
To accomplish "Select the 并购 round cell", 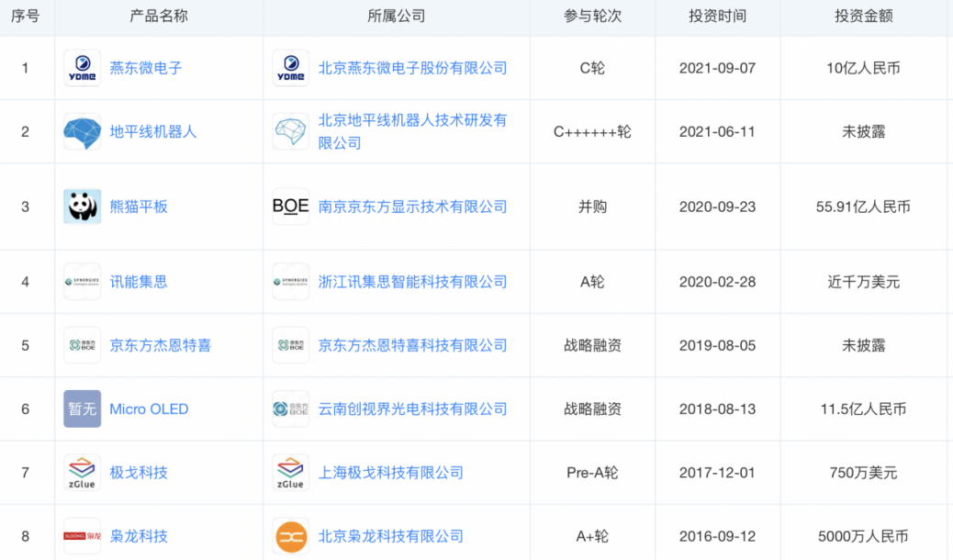I will click(x=592, y=207).
